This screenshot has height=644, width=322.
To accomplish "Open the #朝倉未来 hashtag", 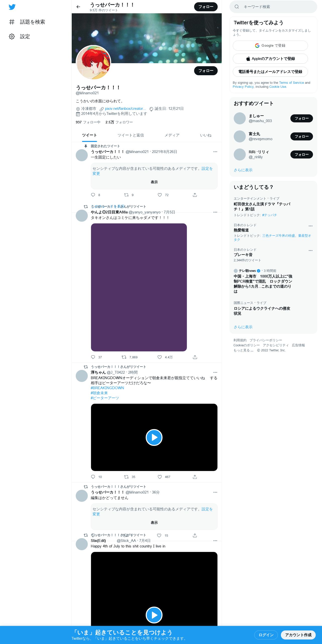I will [99, 393].
